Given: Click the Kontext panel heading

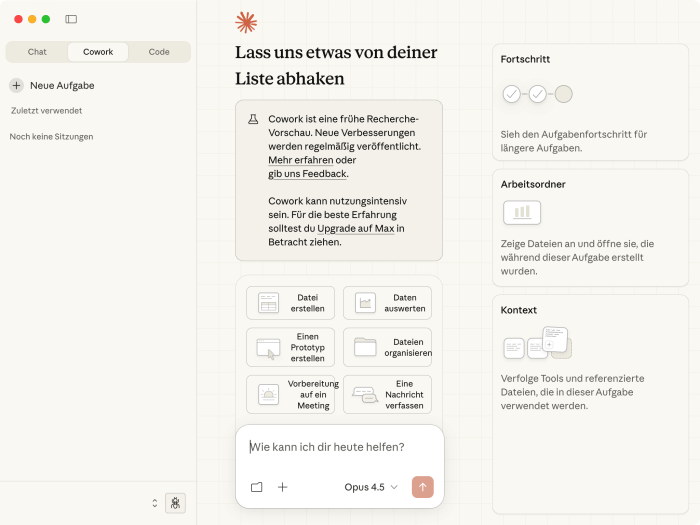Looking at the screenshot, I should [x=518, y=310].
